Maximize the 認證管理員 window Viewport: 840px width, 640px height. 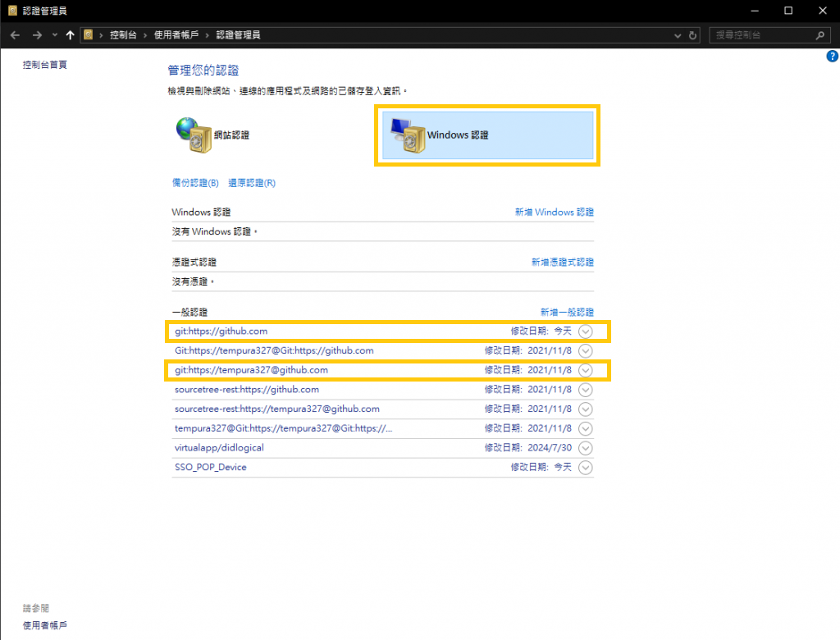[788, 11]
